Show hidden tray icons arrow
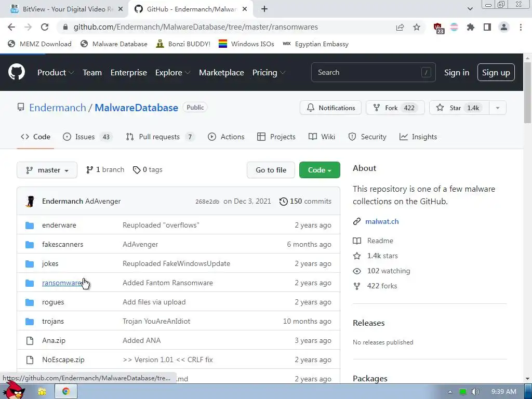The height and width of the screenshot is (399, 532). (450, 392)
